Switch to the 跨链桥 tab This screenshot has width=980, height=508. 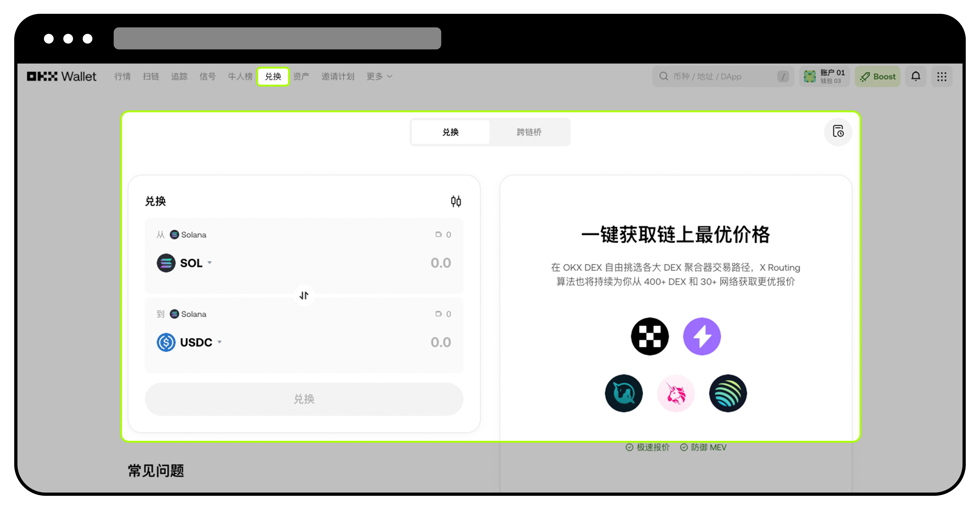click(x=529, y=132)
